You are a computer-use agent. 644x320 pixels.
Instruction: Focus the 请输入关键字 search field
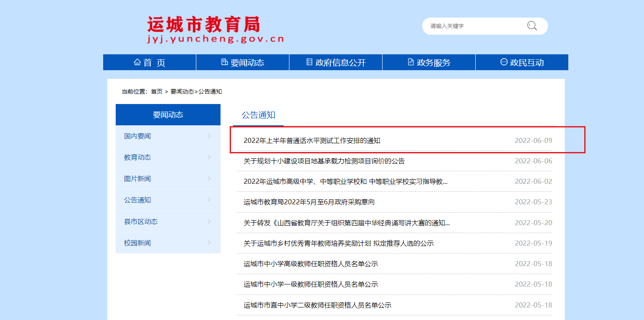pyautogui.click(x=472, y=26)
